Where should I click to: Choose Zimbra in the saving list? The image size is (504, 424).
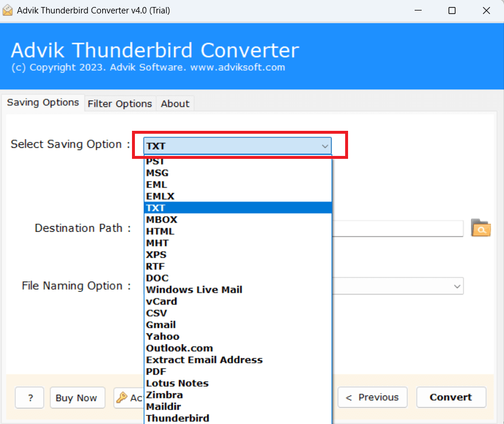(238, 395)
